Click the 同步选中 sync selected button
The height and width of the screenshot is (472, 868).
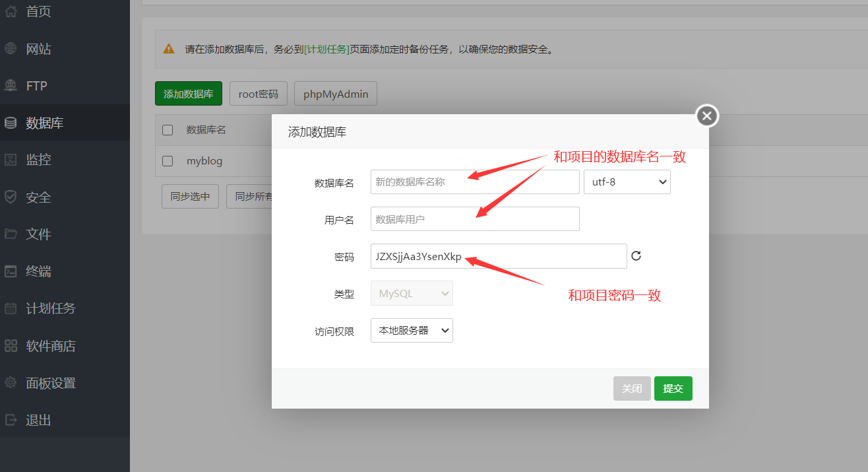189,195
